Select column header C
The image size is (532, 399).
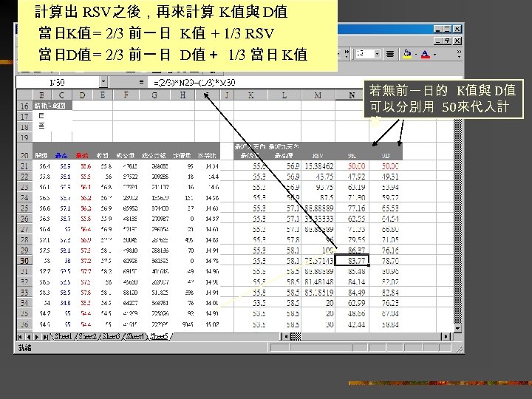(x=61, y=95)
